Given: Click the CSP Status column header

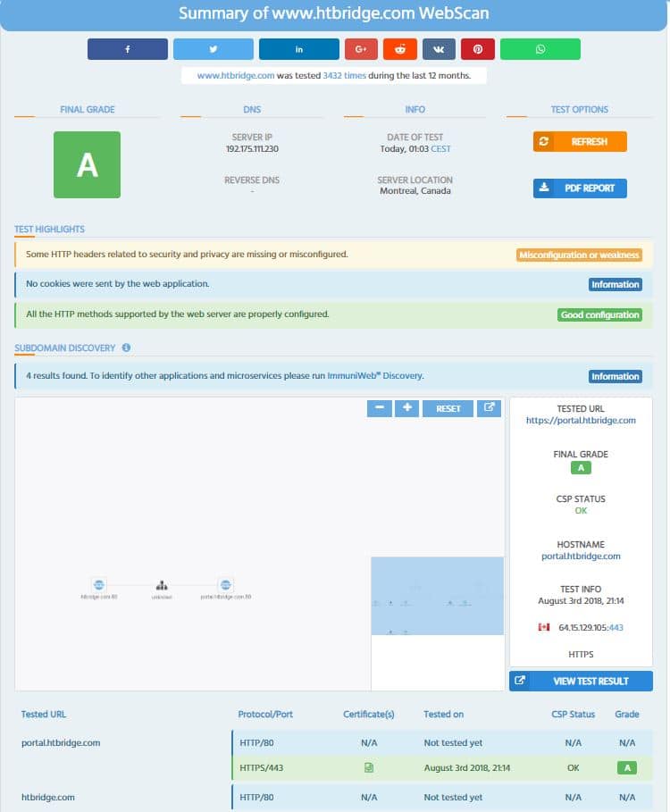Looking at the screenshot, I should point(574,714).
